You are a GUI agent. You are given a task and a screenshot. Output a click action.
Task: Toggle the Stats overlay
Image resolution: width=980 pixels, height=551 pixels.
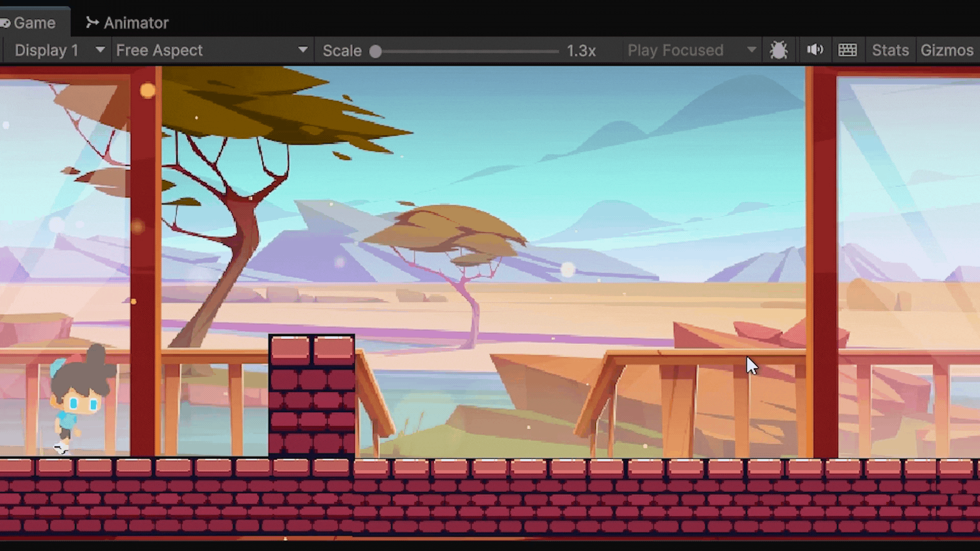point(890,50)
